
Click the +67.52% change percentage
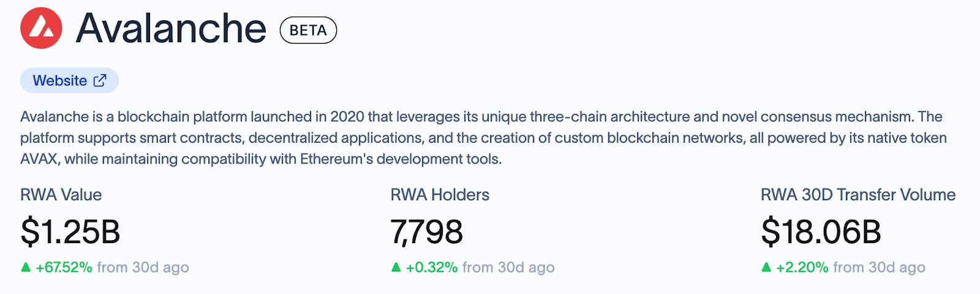click(64, 267)
